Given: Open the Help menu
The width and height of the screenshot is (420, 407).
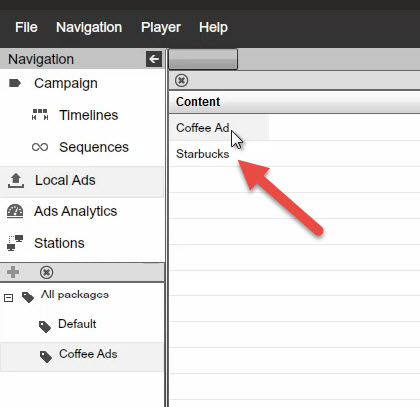Looking at the screenshot, I should [213, 27].
